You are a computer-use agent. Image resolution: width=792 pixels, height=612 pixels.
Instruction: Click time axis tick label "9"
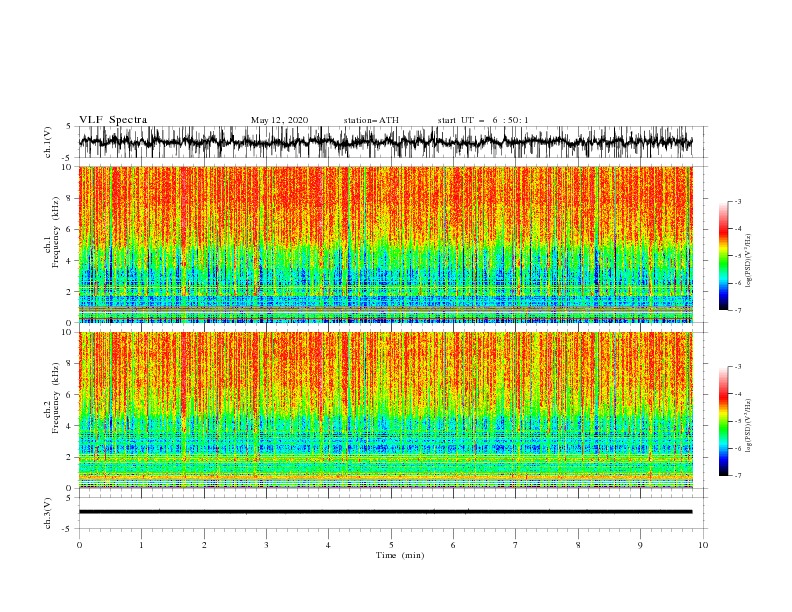[x=640, y=545]
